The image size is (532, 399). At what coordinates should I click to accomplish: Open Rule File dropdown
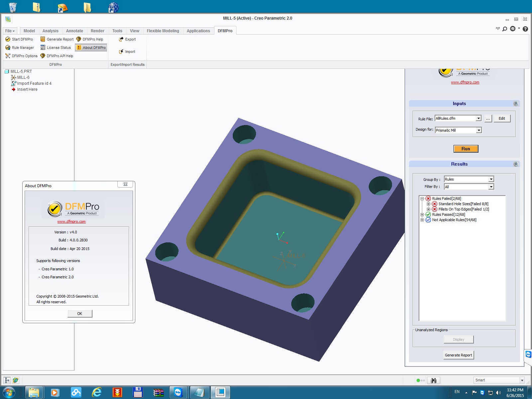(x=478, y=118)
